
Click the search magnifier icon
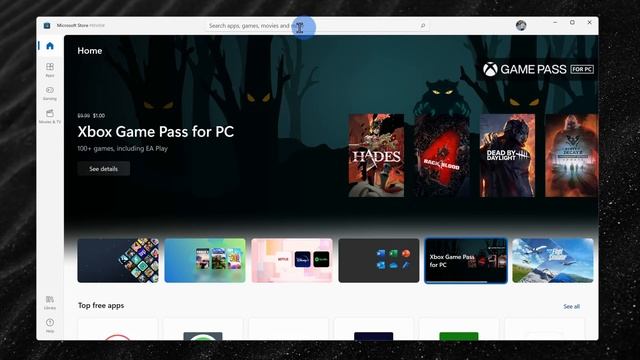423,26
